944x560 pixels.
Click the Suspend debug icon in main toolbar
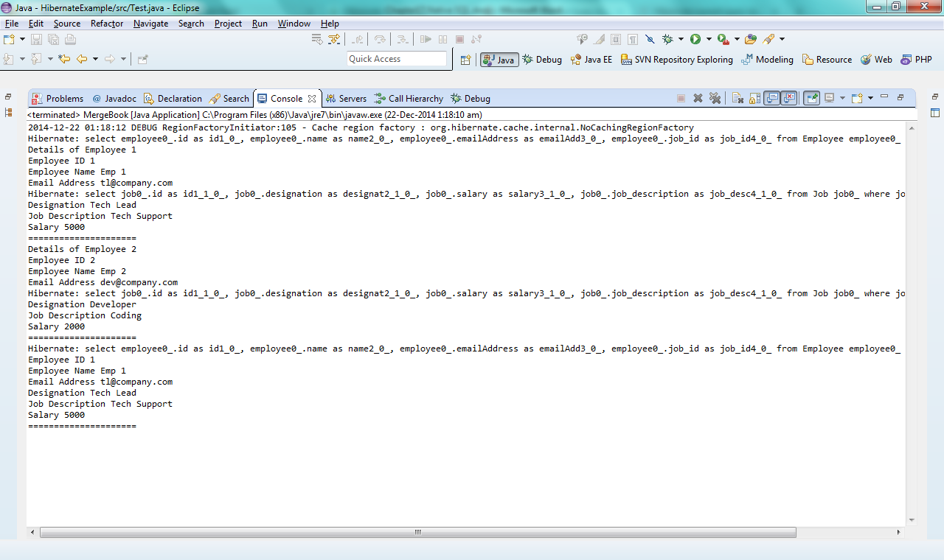[x=442, y=39]
